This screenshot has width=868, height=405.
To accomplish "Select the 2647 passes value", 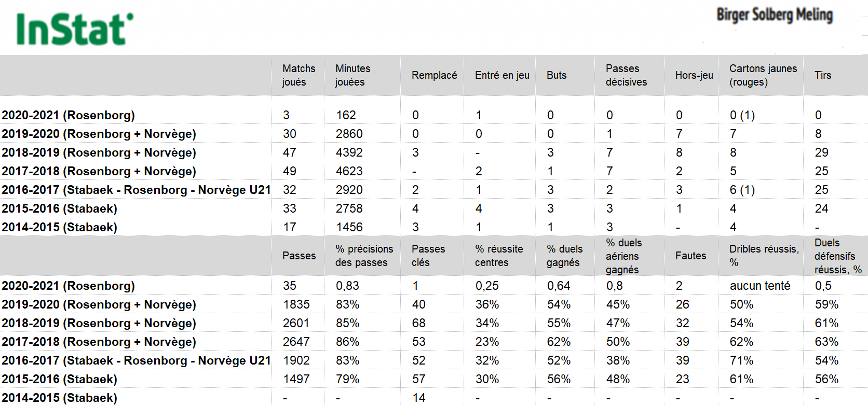I will point(296,342).
